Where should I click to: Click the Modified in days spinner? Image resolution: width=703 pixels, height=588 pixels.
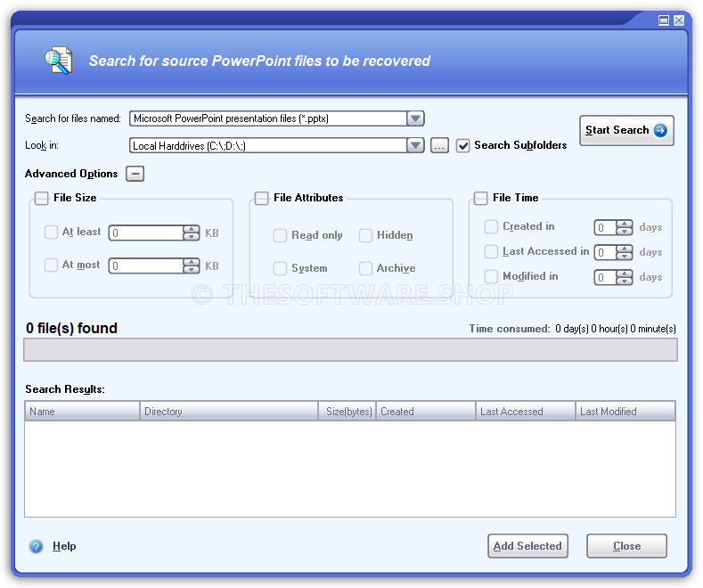(624, 277)
